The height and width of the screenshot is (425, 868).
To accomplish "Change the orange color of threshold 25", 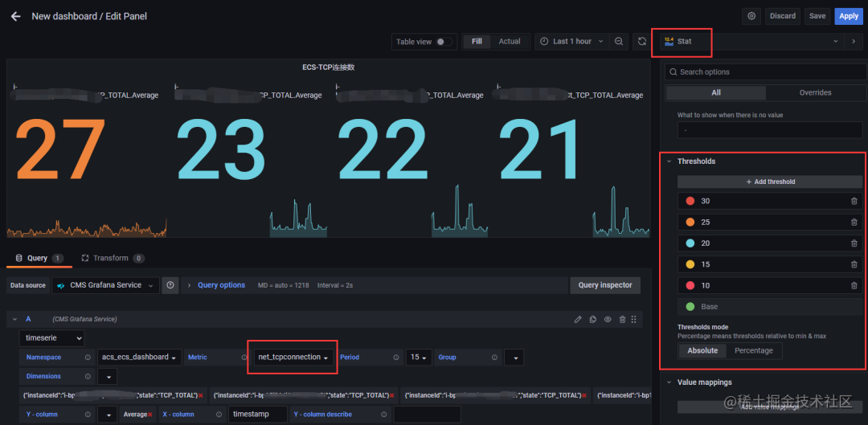I will (x=690, y=223).
